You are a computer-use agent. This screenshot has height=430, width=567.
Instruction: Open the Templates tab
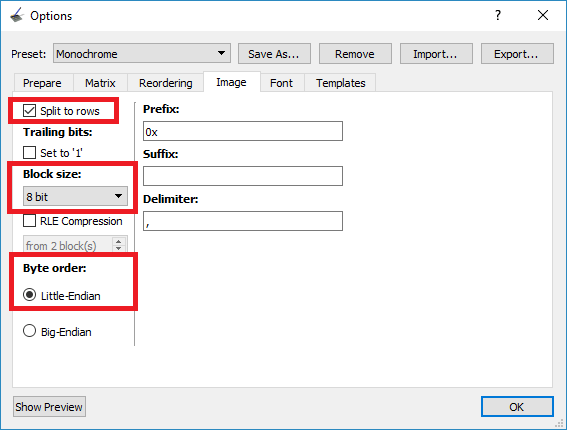click(341, 83)
